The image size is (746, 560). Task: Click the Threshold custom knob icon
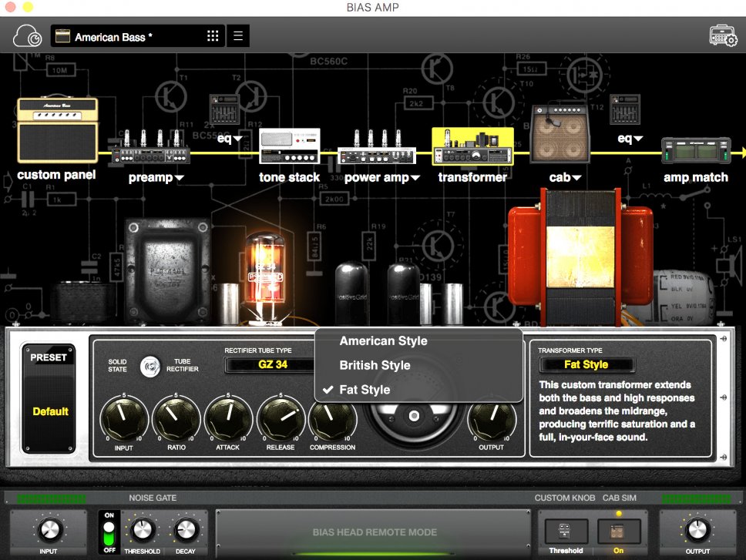[x=566, y=531]
